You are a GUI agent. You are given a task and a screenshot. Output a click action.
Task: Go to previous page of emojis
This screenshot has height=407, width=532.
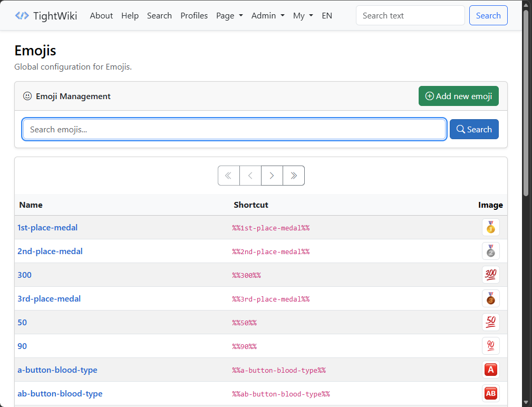pos(250,176)
